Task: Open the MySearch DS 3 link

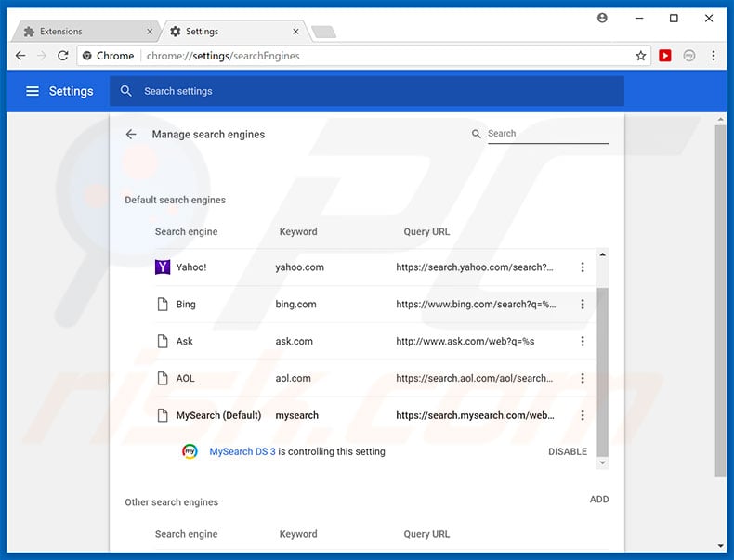Action: pyautogui.click(x=242, y=451)
